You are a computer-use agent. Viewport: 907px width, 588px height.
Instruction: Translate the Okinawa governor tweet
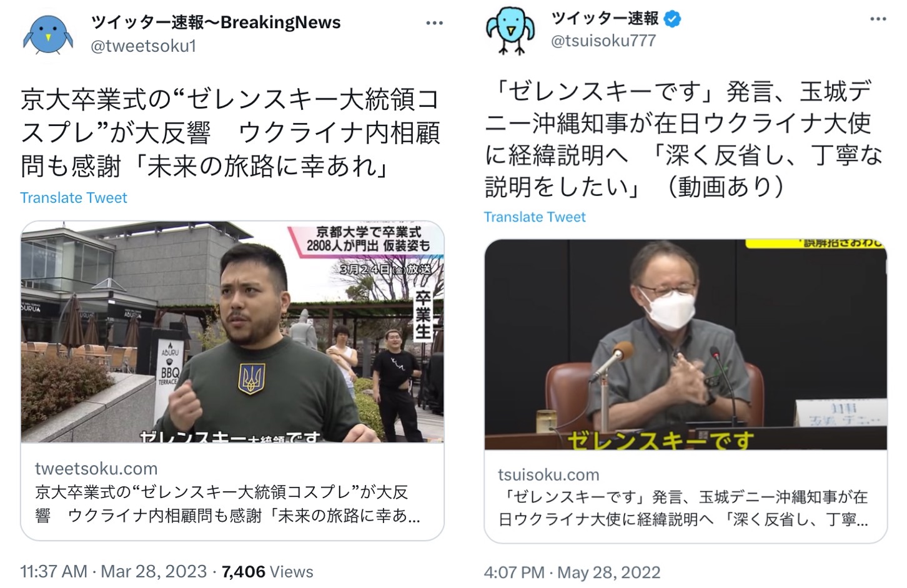coord(535,217)
